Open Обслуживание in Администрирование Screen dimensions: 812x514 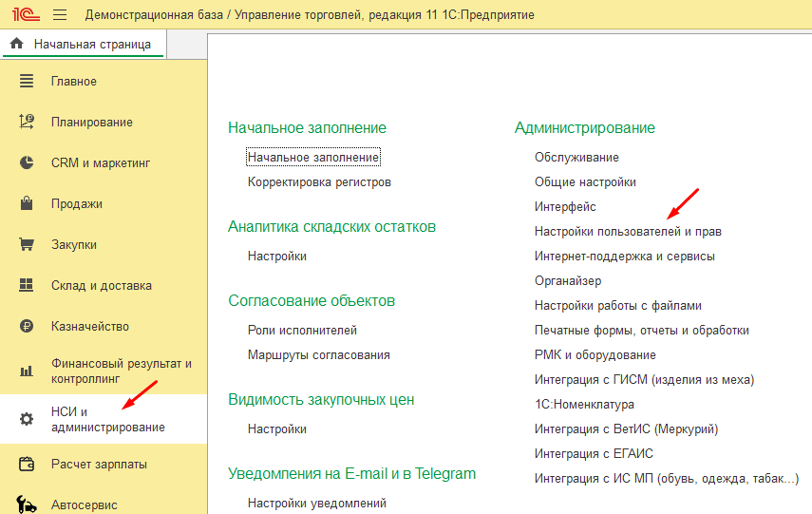pos(576,157)
